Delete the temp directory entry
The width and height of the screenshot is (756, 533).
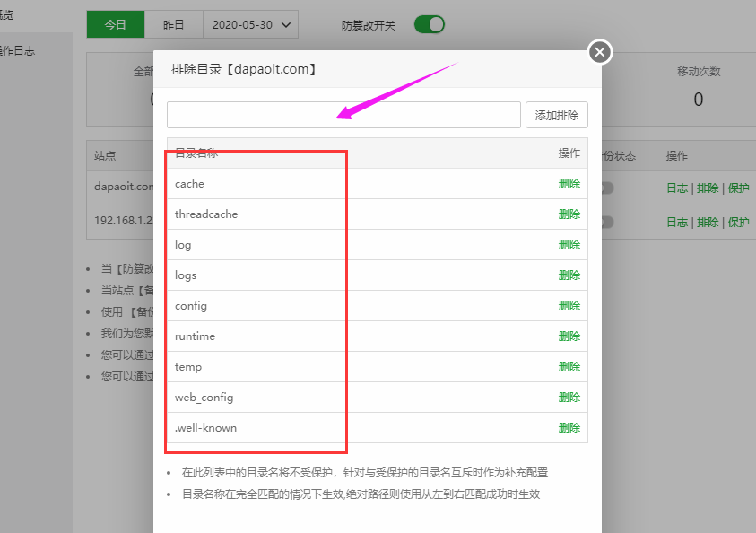point(569,367)
